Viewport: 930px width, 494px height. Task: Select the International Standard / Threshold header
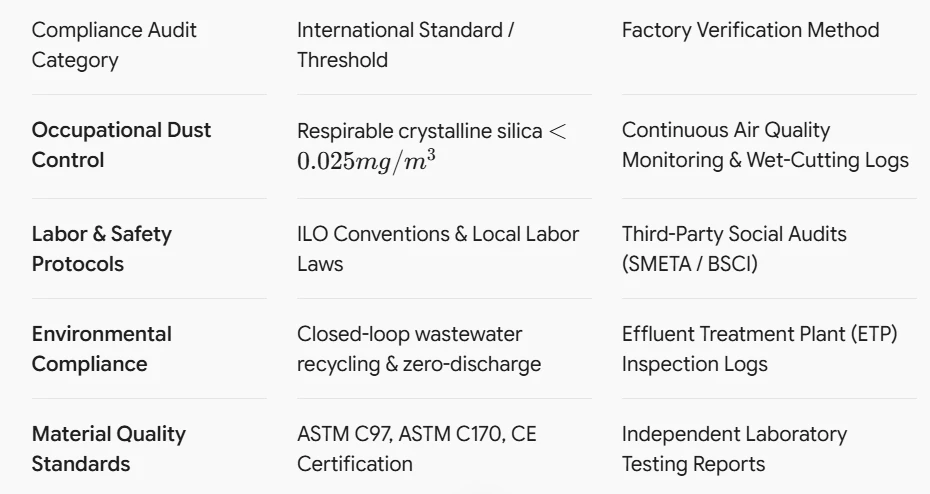point(406,45)
